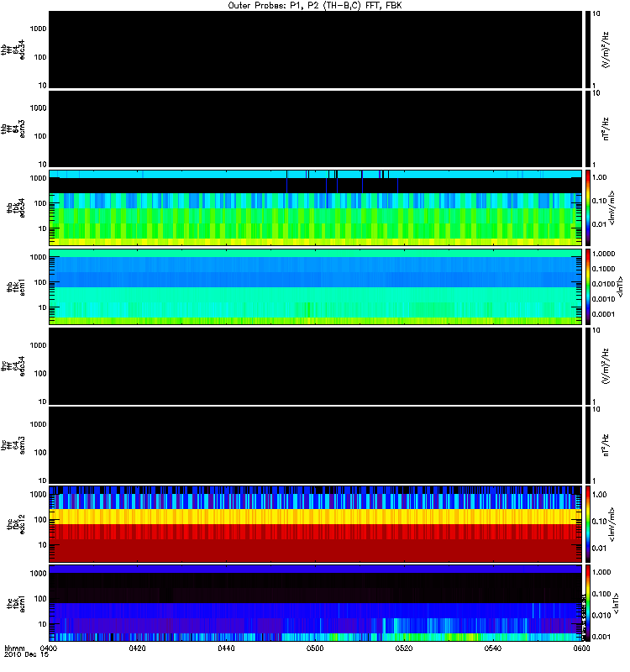Click the thc fbk scm1 spectrogram plot area

(315, 603)
